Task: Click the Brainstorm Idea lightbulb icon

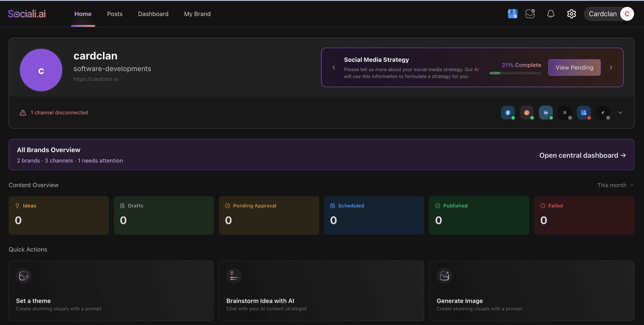Action: [x=234, y=276]
